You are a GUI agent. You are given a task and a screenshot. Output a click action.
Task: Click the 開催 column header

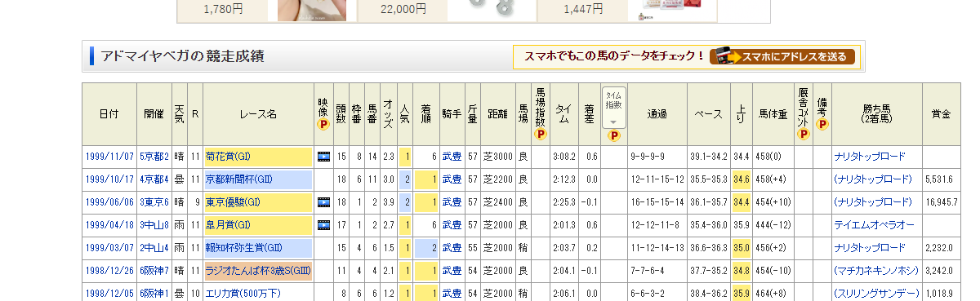(x=154, y=114)
